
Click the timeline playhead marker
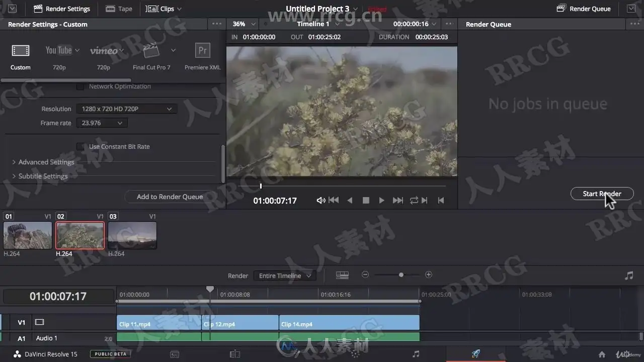coord(210,289)
